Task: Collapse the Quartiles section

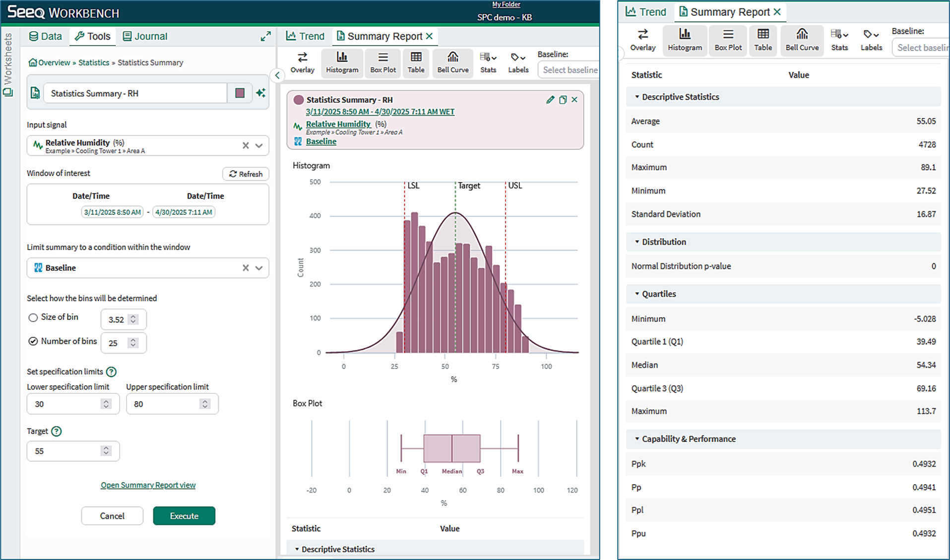Action: [x=783, y=294]
